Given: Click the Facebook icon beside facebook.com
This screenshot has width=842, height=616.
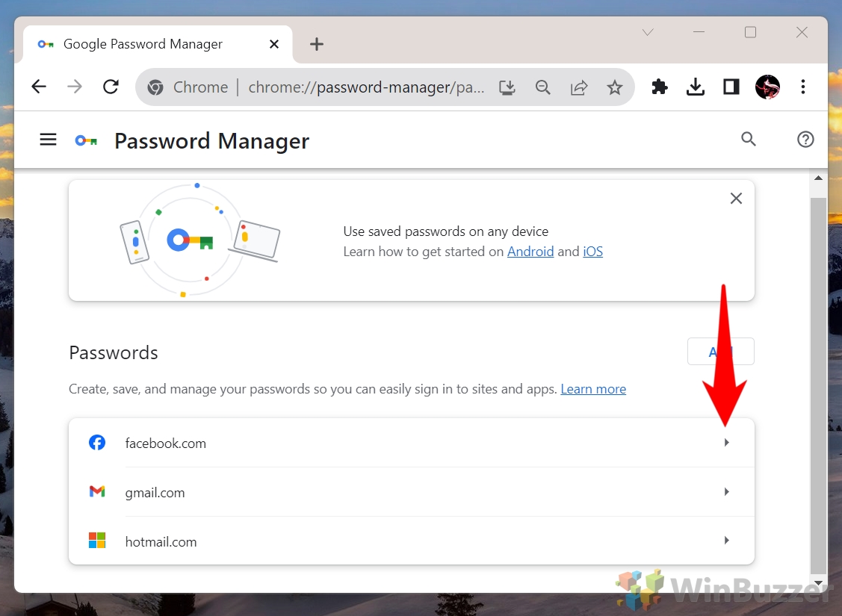Looking at the screenshot, I should (97, 442).
